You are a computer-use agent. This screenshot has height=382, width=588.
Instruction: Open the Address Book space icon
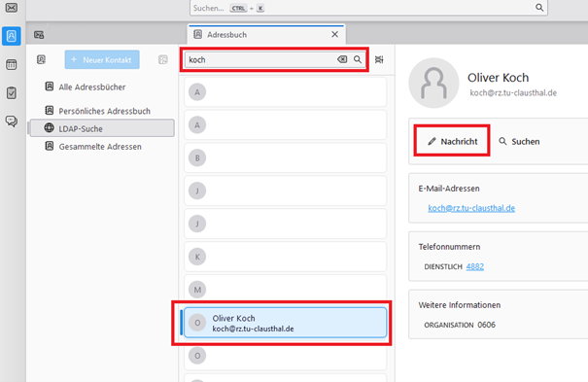point(12,36)
